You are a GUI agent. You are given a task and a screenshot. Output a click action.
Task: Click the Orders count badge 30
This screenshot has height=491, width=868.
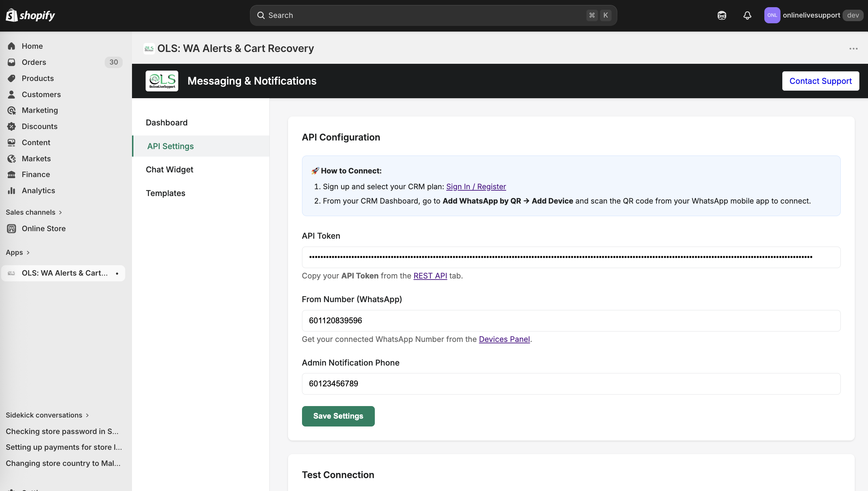(x=114, y=62)
